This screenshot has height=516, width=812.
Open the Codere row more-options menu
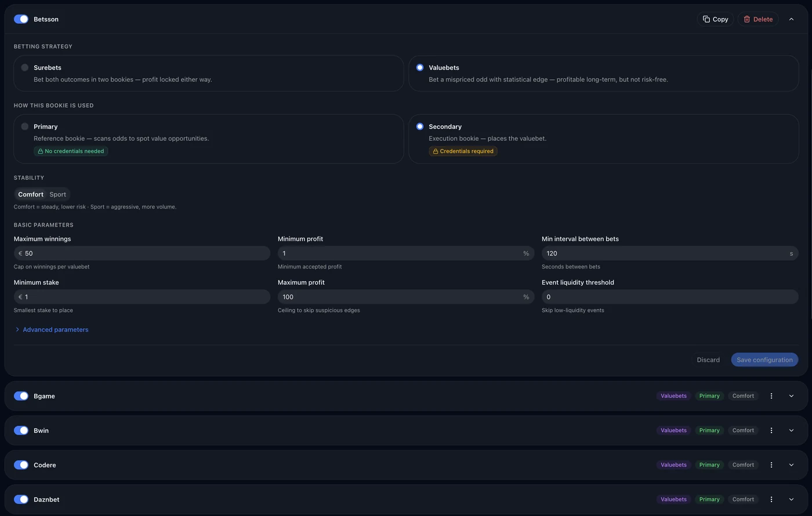tap(771, 465)
